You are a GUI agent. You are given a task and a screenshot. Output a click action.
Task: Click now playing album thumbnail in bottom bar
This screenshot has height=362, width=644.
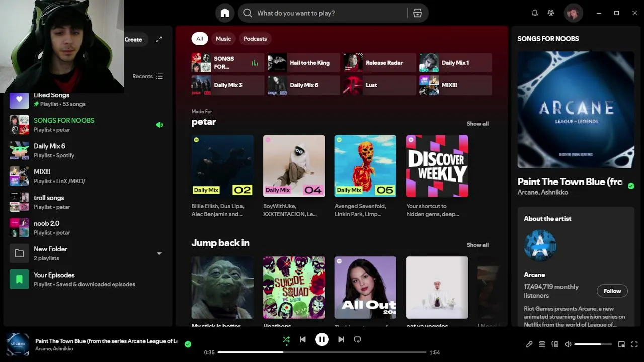pyautogui.click(x=18, y=344)
